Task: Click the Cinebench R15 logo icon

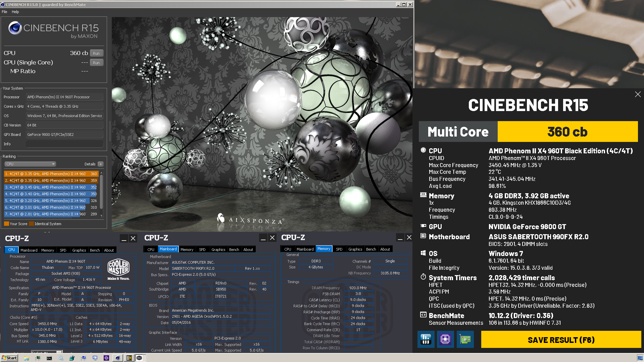Action: 15,28
